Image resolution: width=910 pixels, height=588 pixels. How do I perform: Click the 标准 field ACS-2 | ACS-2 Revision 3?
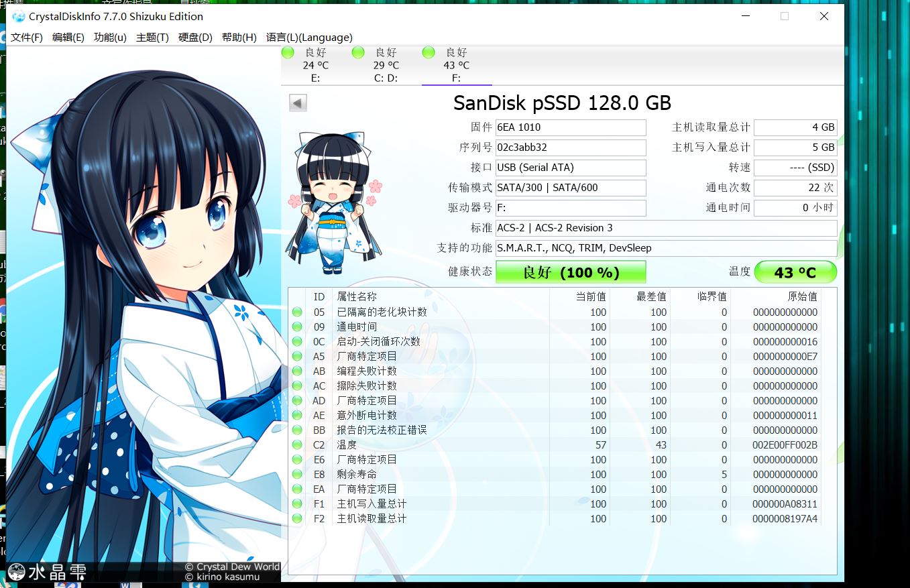(667, 228)
